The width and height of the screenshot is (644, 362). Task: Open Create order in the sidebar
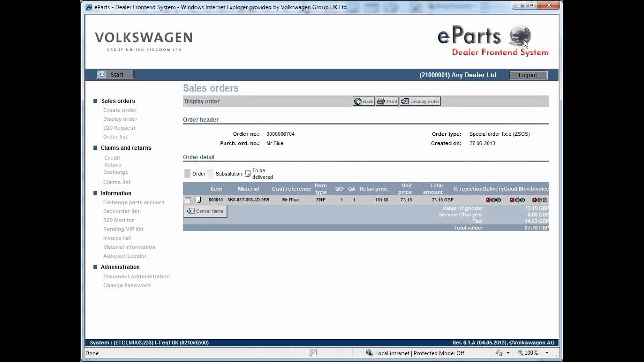tap(120, 110)
